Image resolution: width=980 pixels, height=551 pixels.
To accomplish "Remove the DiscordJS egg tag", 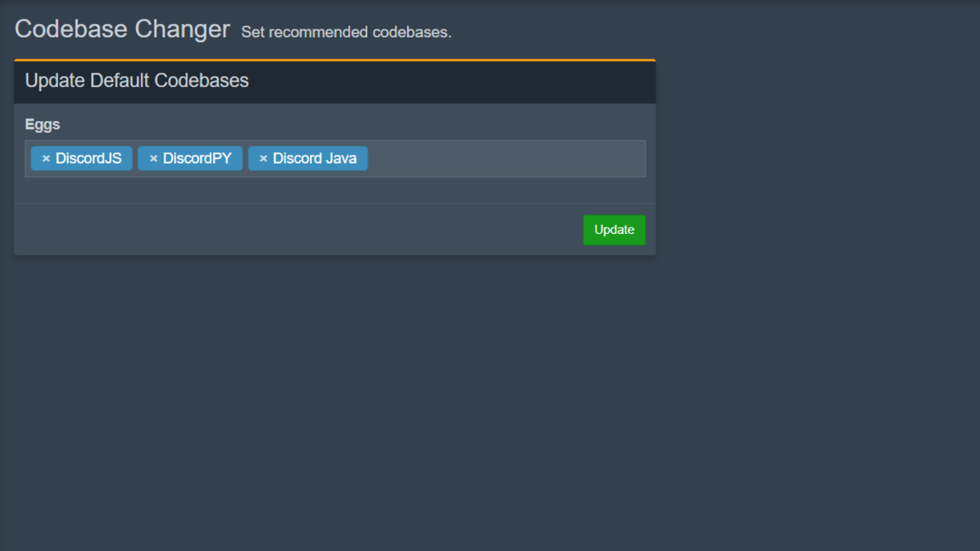I will coord(46,159).
